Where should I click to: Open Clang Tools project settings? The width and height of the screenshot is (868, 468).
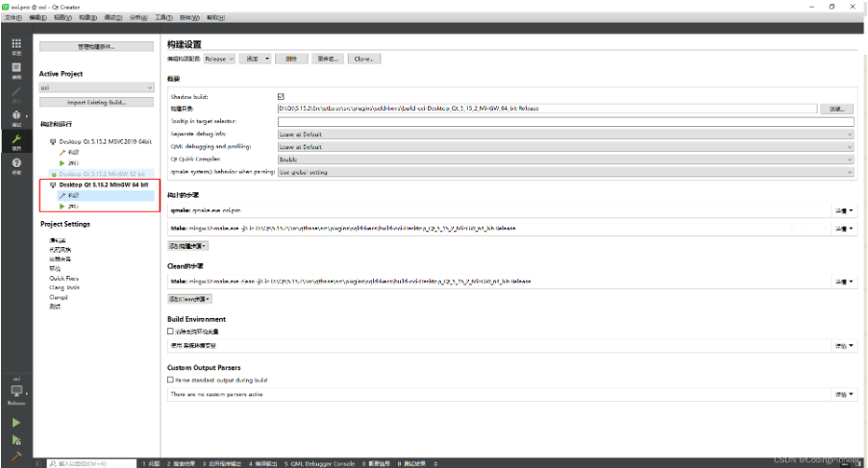[x=64, y=287]
